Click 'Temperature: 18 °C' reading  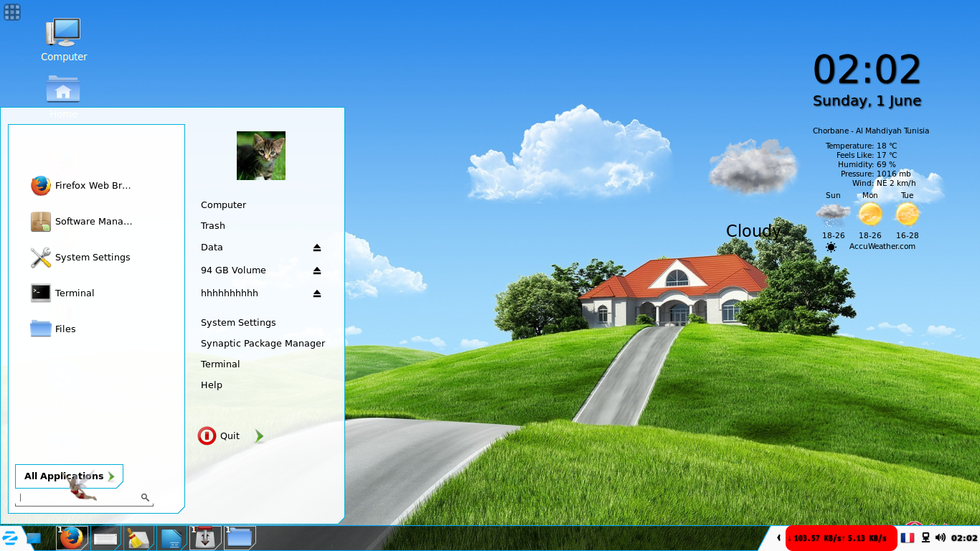(861, 146)
